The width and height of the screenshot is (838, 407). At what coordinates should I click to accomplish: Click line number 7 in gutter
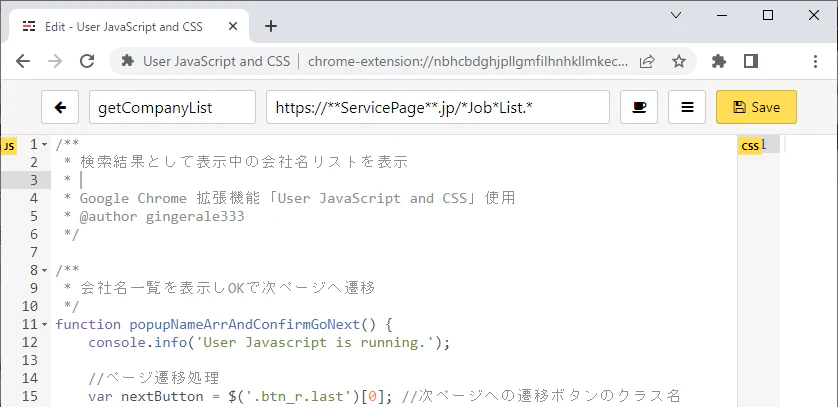click(x=34, y=252)
